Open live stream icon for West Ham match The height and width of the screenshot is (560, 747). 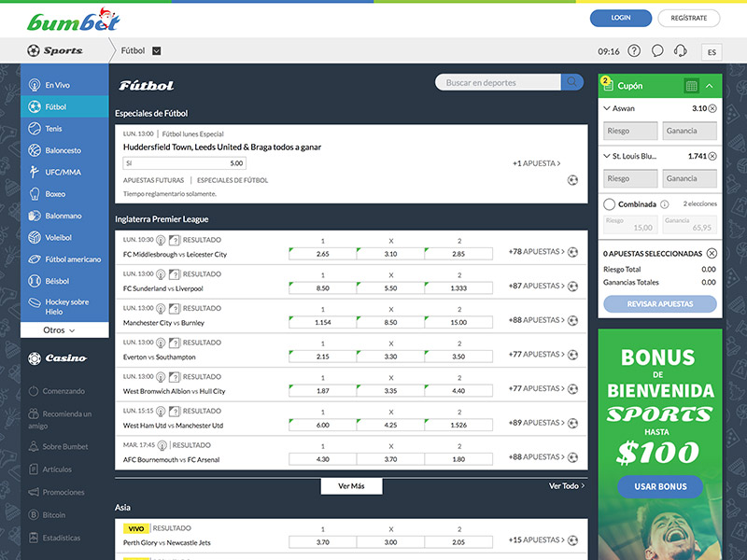click(x=161, y=412)
